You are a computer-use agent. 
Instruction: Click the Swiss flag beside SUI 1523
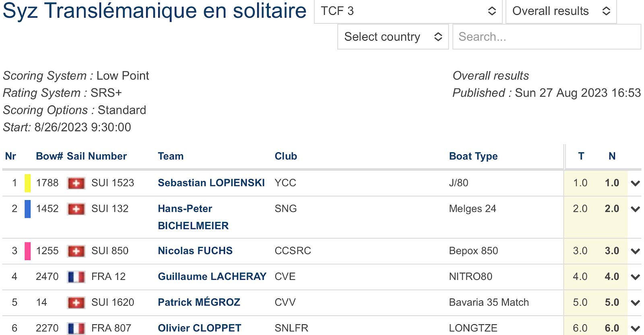pyautogui.click(x=76, y=183)
